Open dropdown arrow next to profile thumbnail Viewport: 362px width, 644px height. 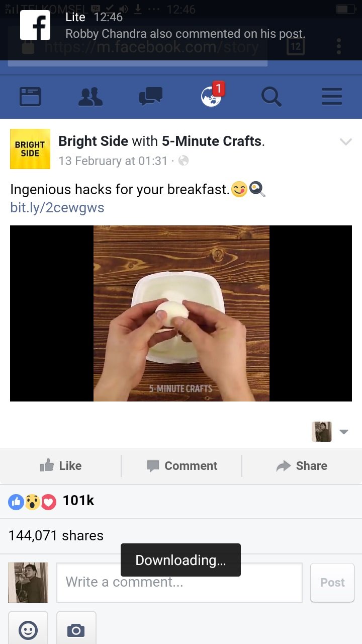[x=344, y=432]
